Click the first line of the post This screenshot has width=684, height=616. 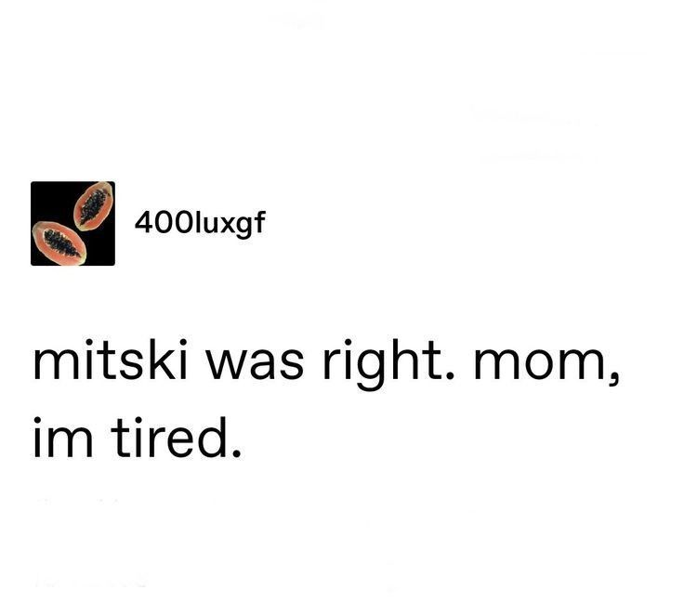click(x=326, y=365)
